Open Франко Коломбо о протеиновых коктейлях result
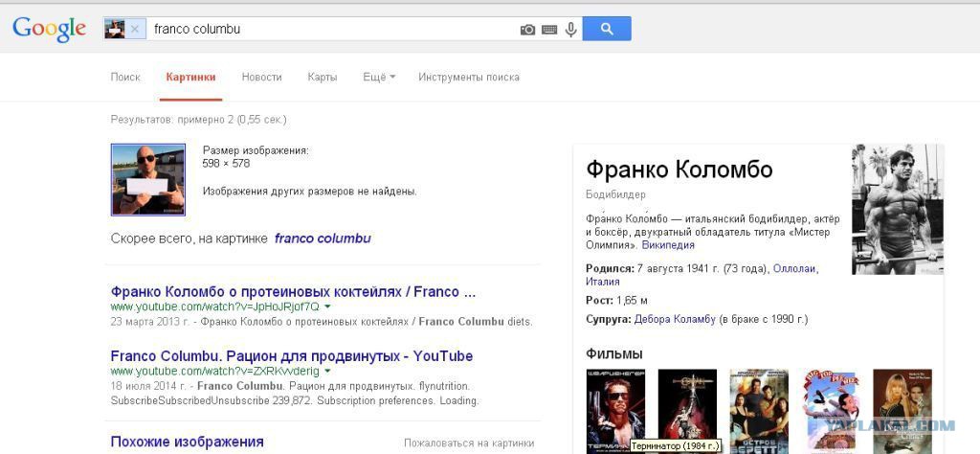This screenshot has height=454, width=980. [293, 292]
